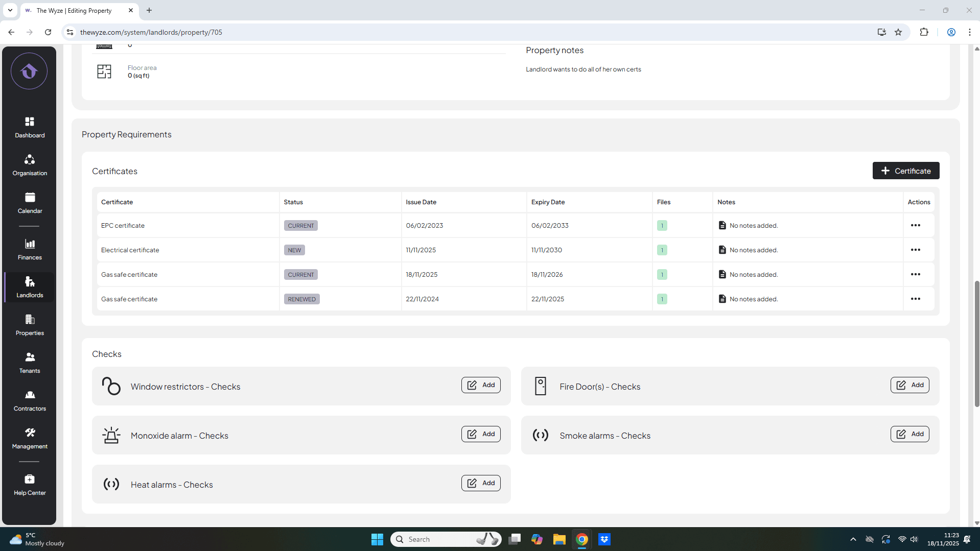
Task: Open the Windows Start menu
Action: (377, 539)
